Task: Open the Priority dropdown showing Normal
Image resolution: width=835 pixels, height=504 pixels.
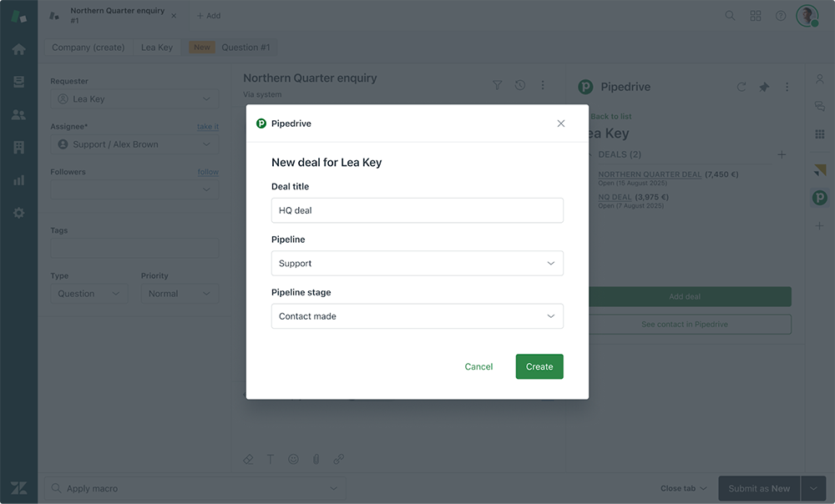Action: pyautogui.click(x=180, y=294)
